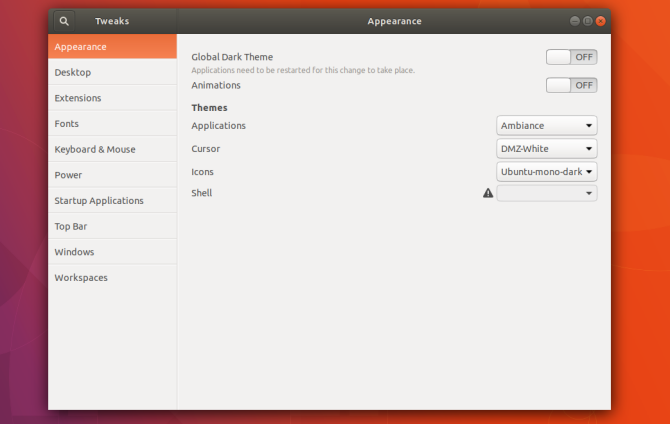Image resolution: width=670 pixels, height=424 pixels.
Task: Open the Icons theme dropdown
Action: pyautogui.click(x=547, y=172)
